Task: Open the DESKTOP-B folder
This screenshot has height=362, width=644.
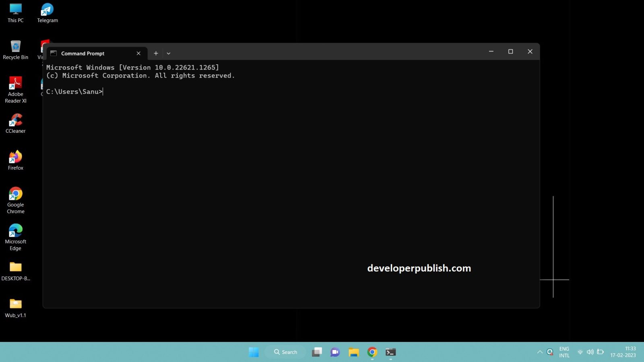Action: [x=15, y=267]
